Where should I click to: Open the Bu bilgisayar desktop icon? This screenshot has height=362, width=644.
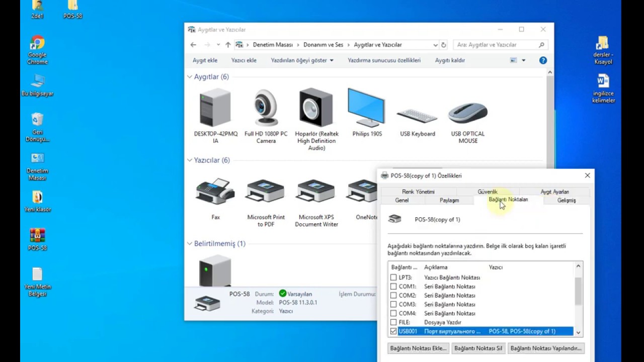37,85
